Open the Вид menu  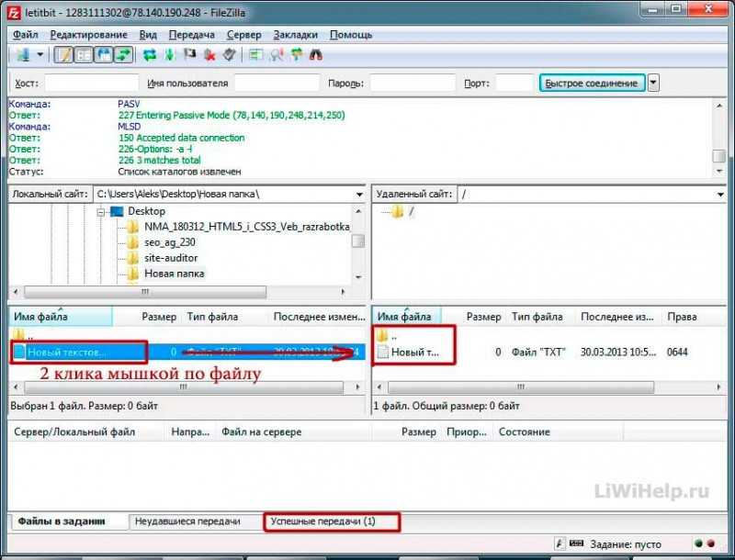click(148, 35)
